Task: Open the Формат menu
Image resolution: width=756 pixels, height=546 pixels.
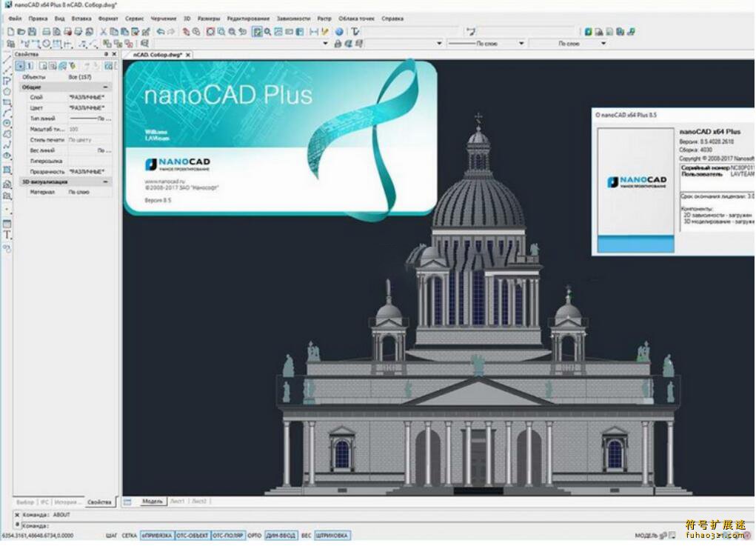Action: [108, 19]
